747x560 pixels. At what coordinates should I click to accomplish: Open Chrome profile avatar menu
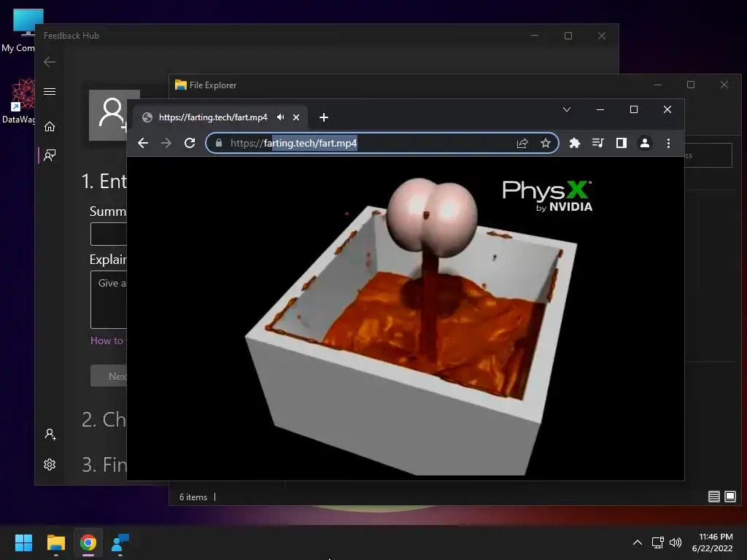(x=645, y=143)
